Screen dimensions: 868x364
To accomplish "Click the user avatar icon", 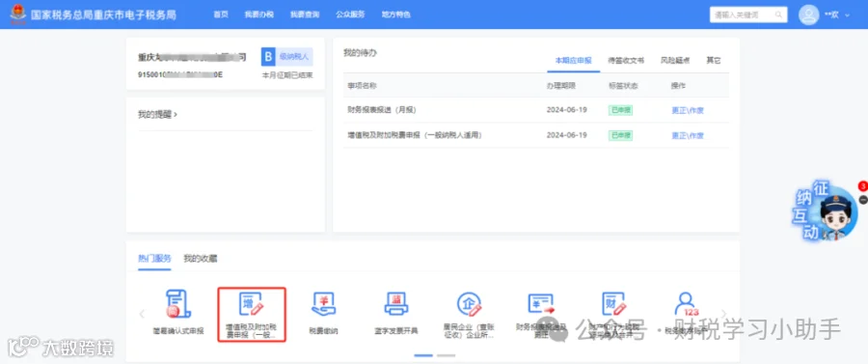I will click(x=808, y=14).
